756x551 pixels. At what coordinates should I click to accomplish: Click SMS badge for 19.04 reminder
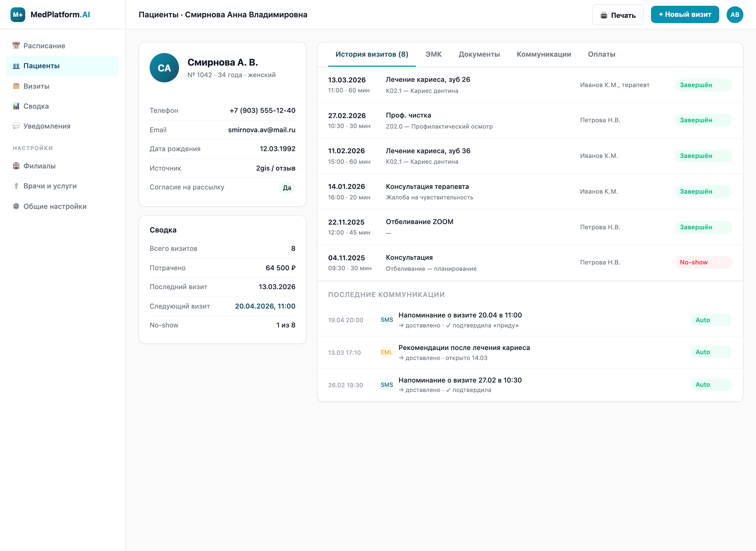(387, 320)
